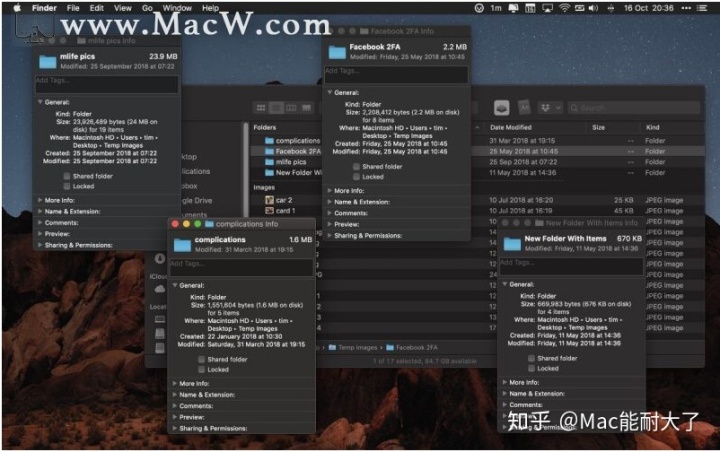Open the Edit menu
The height and width of the screenshot is (452, 720).
click(x=96, y=8)
